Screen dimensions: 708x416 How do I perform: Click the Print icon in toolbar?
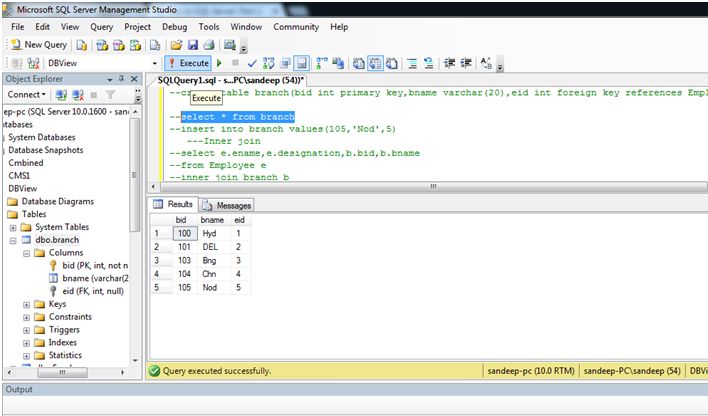[x=209, y=45]
